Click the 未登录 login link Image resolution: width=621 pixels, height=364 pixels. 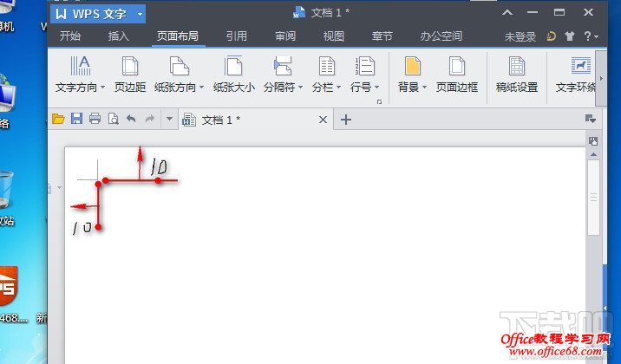point(520,36)
